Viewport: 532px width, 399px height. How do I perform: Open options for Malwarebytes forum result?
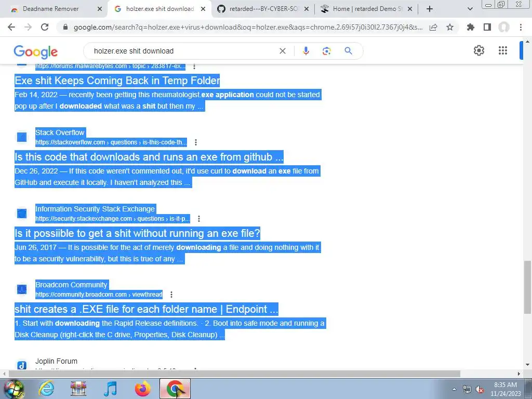click(x=194, y=66)
